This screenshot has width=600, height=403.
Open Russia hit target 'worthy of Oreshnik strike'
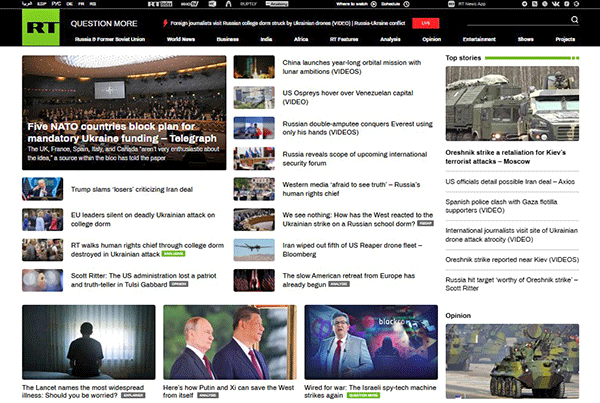point(512,284)
